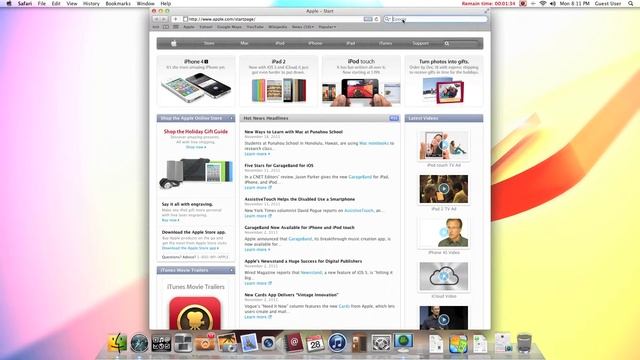Open the File menu
The width and height of the screenshot is (640, 360).
[x=42, y=3]
